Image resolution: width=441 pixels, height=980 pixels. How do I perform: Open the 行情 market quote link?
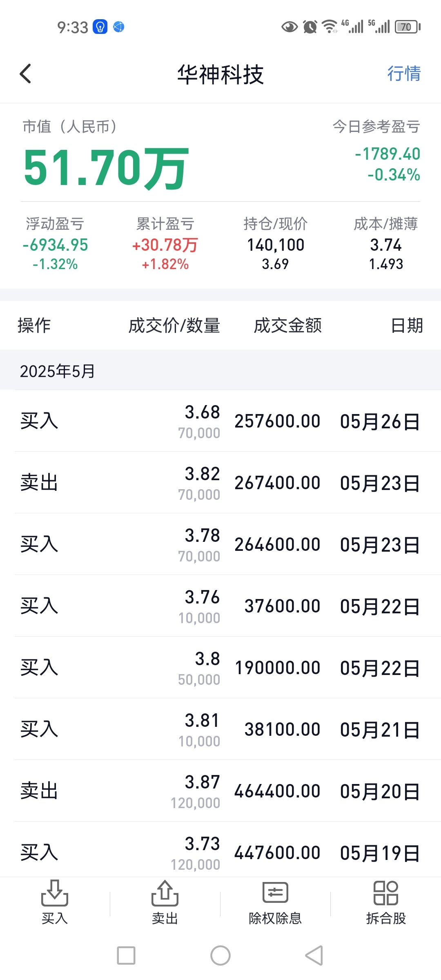[404, 74]
